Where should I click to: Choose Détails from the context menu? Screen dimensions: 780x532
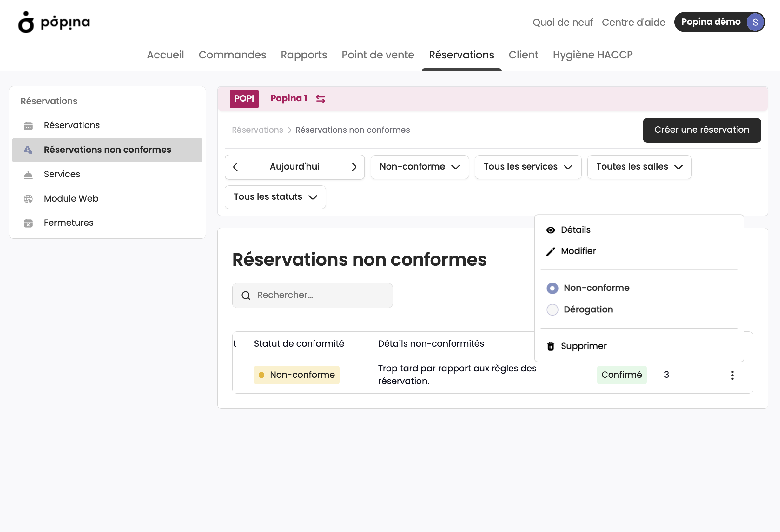tap(639, 230)
